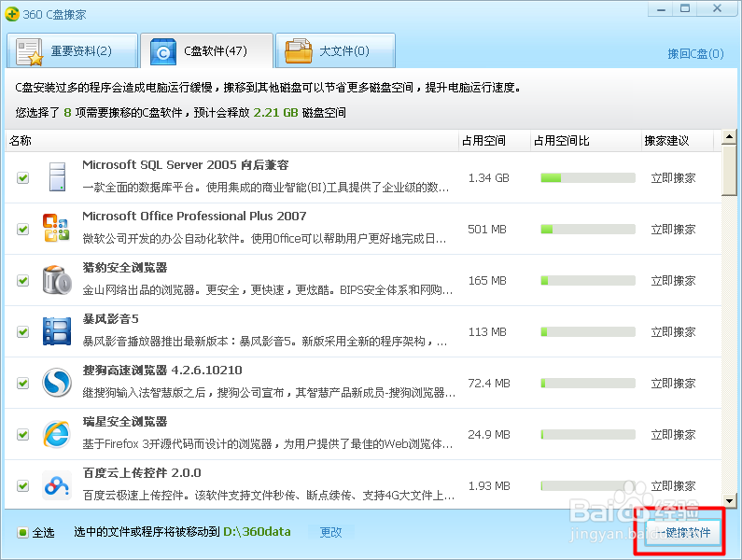Screen dimensions: 742x560
Task: Sort by 占用空间比 column header
Action: coord(586,141)
